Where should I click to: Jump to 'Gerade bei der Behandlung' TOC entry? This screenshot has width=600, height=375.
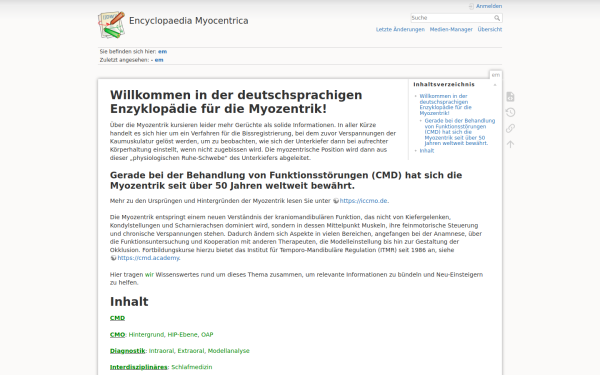(x=460, y=132)
